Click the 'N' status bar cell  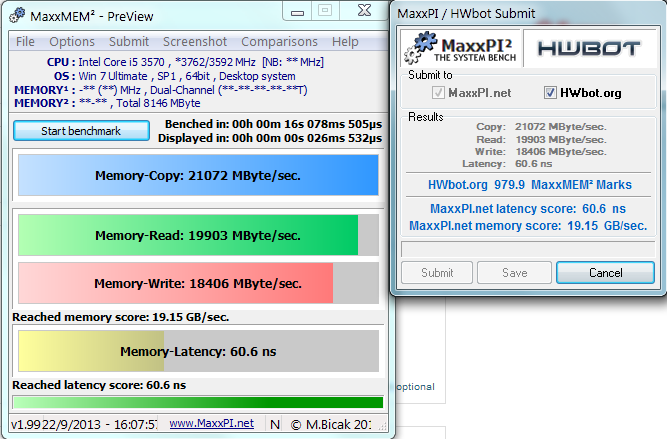275,424
